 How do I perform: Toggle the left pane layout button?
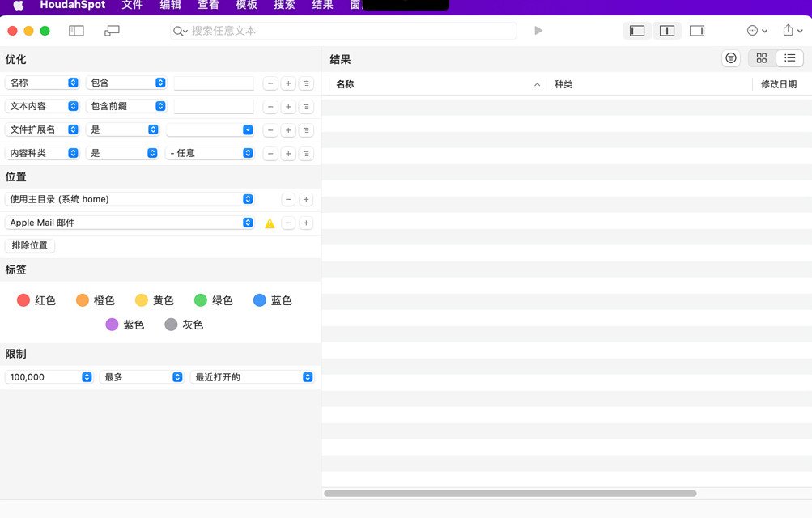(637, 31)
